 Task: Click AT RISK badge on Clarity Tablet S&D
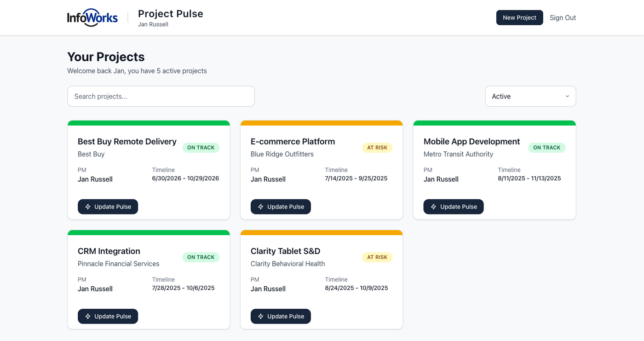(x=377, y=257)
